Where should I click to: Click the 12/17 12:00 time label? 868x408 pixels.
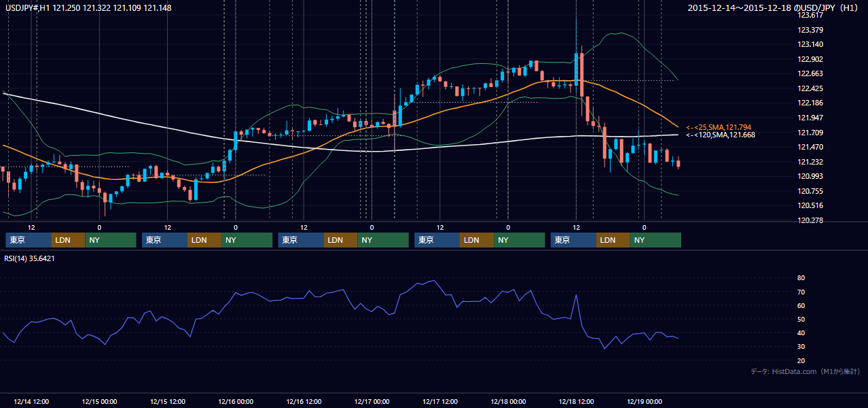[440, 401]
